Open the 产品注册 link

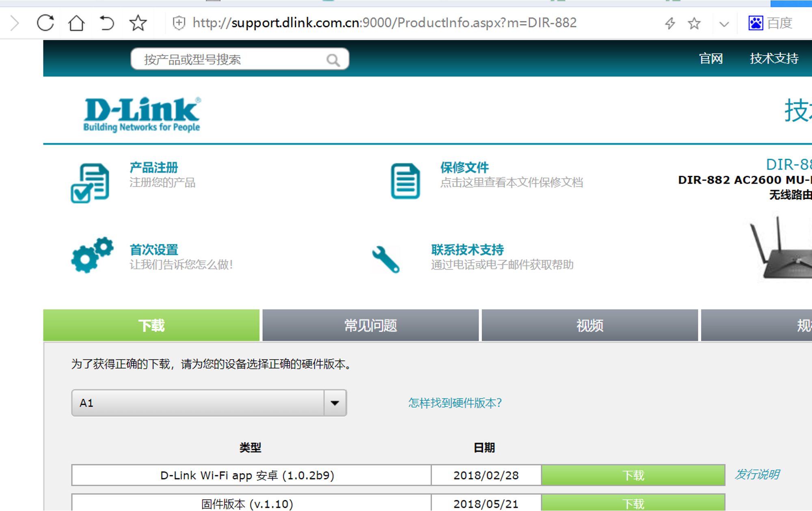[x=154, y=167]
